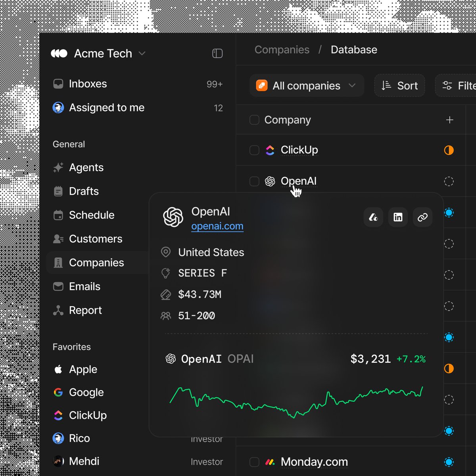
Task: Click the Google logo icon
Action: click(58, 392)
